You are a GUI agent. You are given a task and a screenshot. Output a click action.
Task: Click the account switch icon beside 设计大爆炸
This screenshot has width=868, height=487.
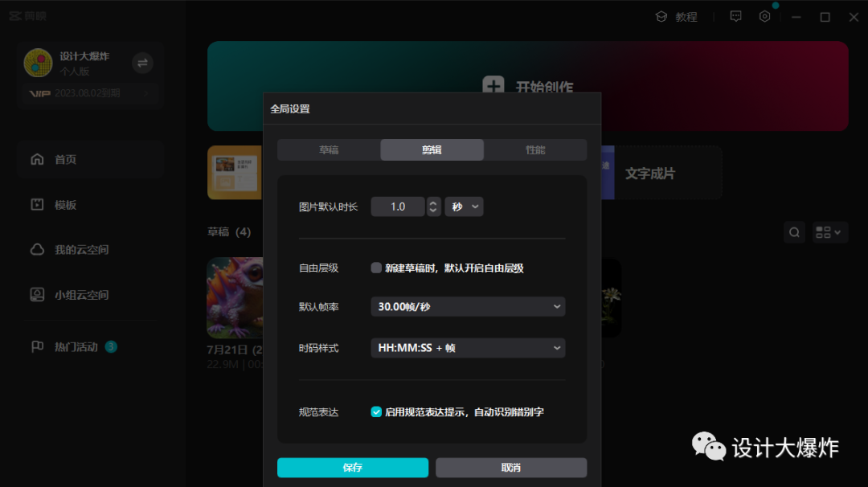point(142,63)
